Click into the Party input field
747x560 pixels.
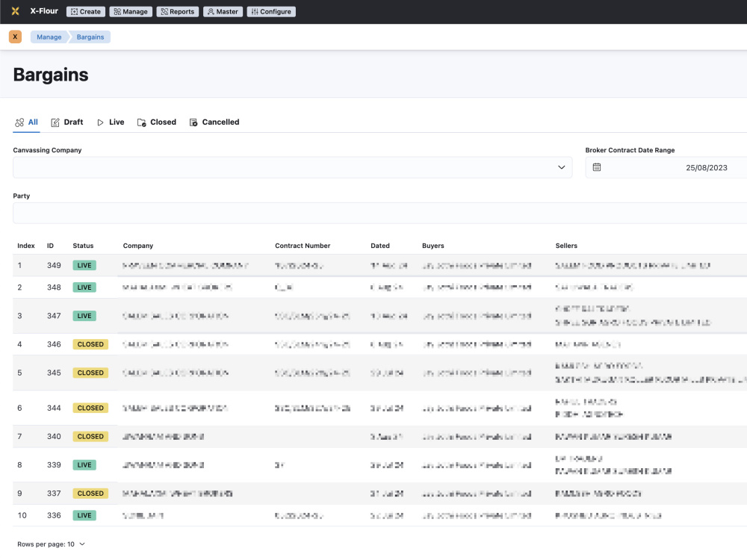click(379, 213)
